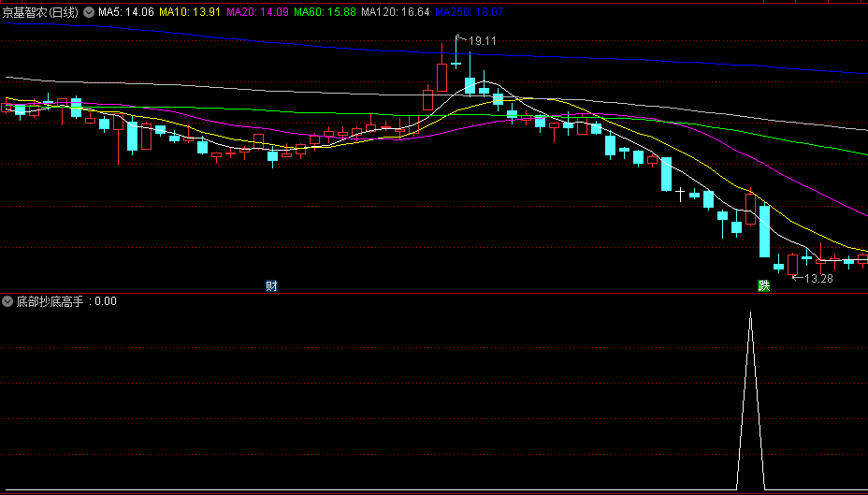This screenshot has height=495, width=868.
Task: Click the 19.11 high price label
Action: tap(482, 41)
